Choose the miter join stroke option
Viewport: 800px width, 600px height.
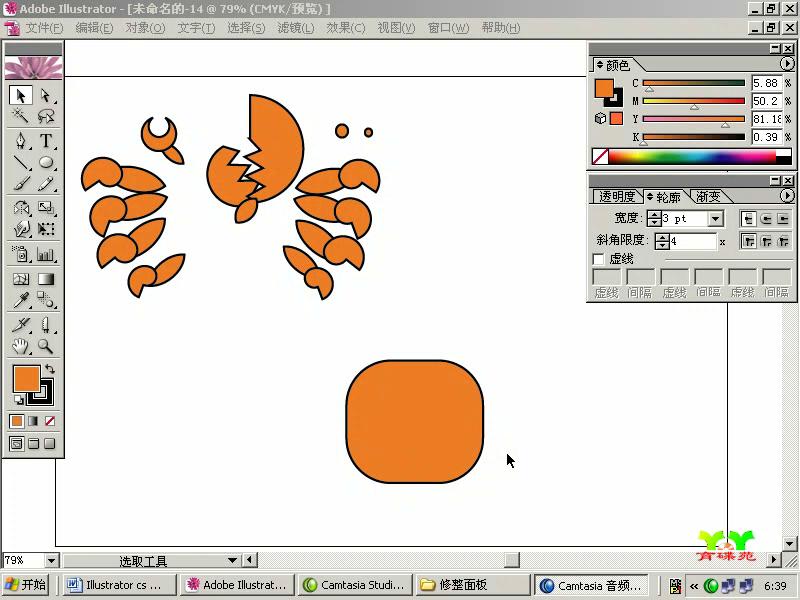click(x=748, y=241)
